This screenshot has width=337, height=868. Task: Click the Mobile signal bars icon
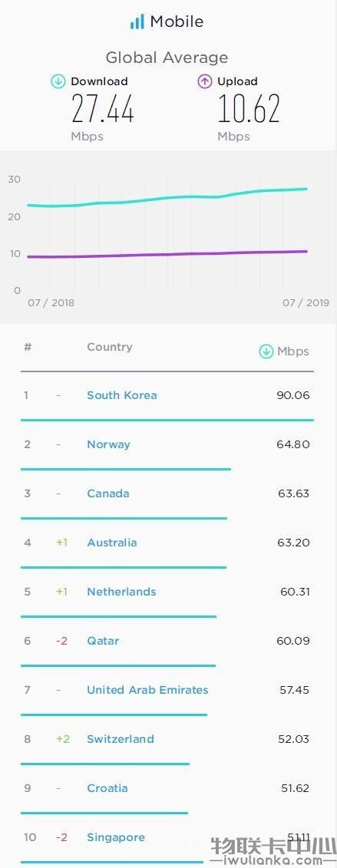tap(137, 22)
